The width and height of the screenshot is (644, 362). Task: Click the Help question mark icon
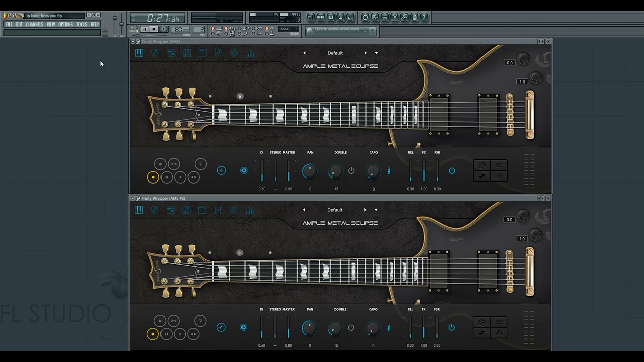424,17
